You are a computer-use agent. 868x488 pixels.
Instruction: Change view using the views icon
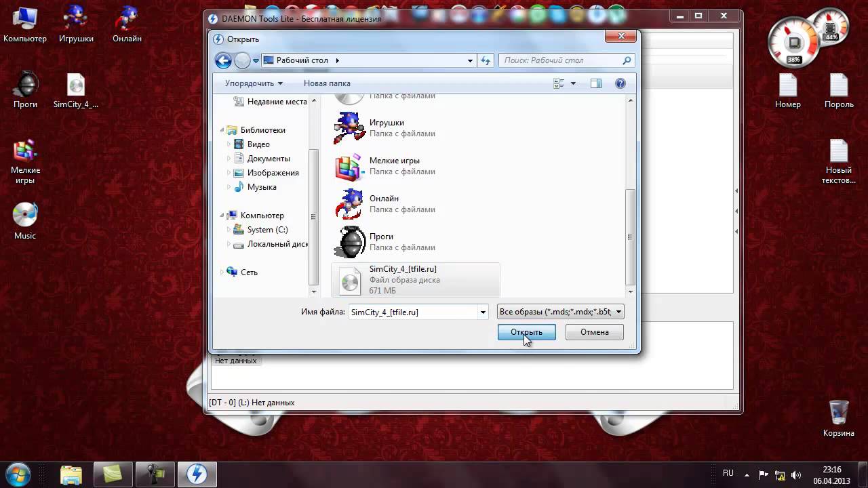pos(559,83)
